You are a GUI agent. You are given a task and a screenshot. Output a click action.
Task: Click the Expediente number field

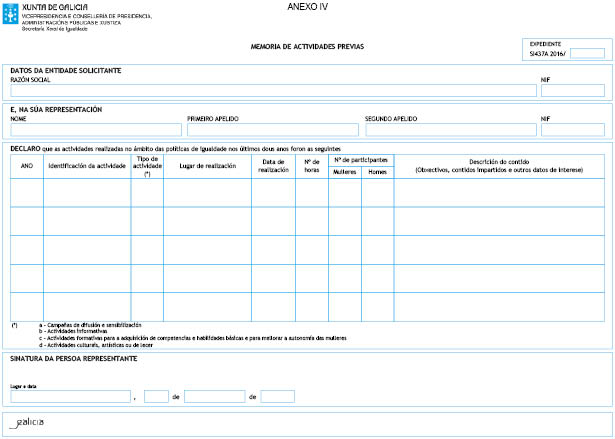(x=586, y=53)
